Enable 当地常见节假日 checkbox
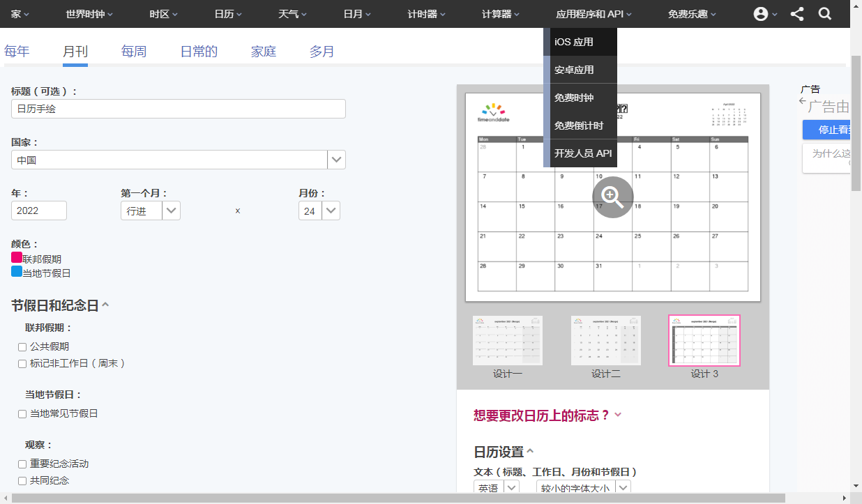The height and width of the screenshot is (504, 862). point(22,414)
